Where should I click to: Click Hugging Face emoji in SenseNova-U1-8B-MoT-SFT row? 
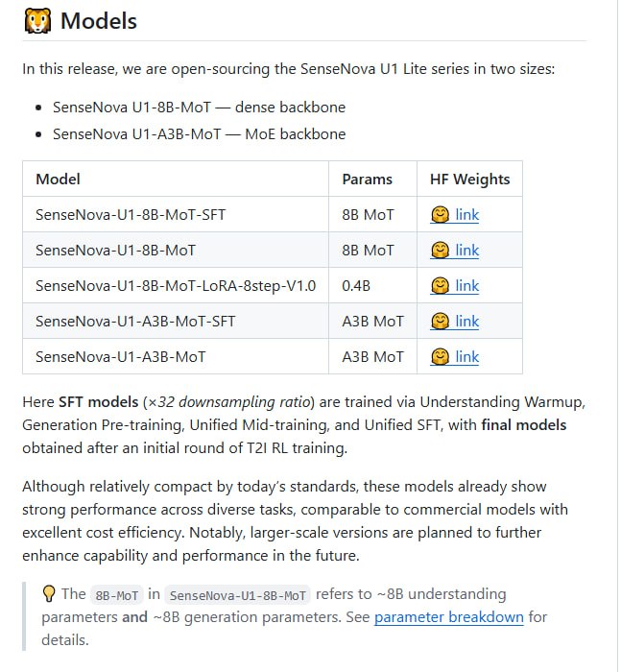[440, 215]
